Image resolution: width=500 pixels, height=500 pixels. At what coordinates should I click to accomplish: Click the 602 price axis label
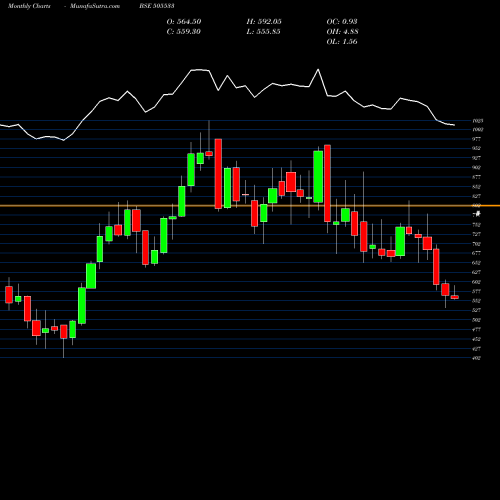[x=477, y=282]
